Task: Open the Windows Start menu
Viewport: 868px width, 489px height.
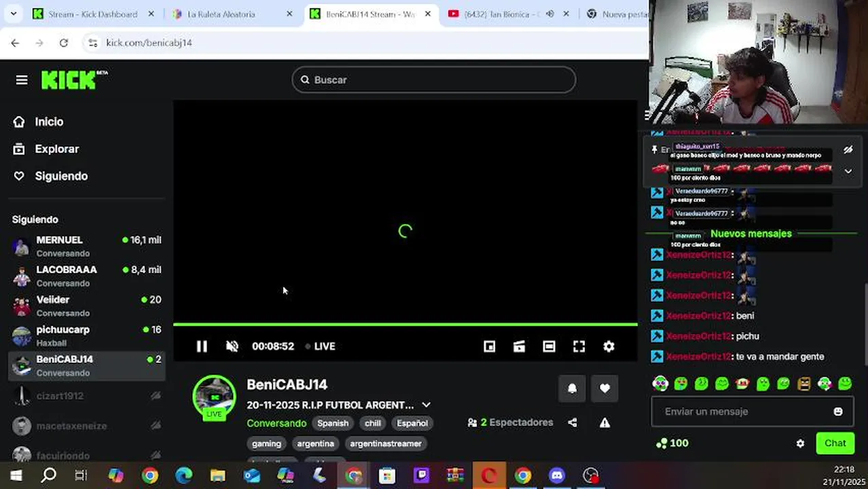Action: click(16, 475)
